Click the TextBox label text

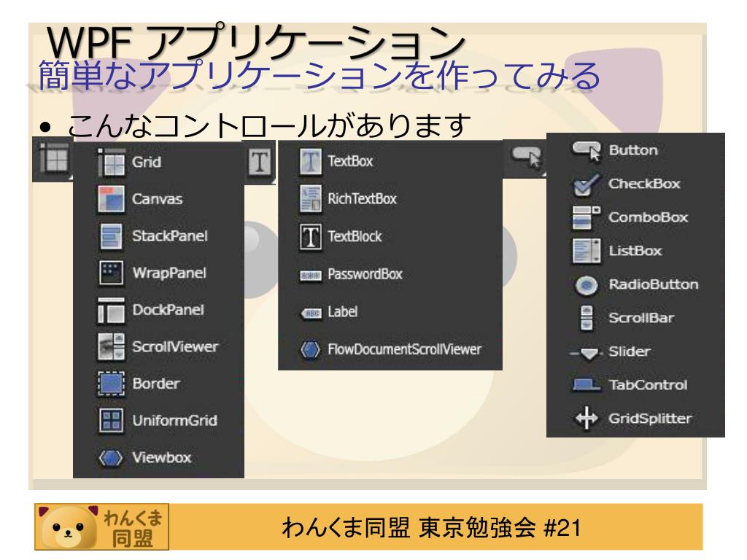click(350, 161)
